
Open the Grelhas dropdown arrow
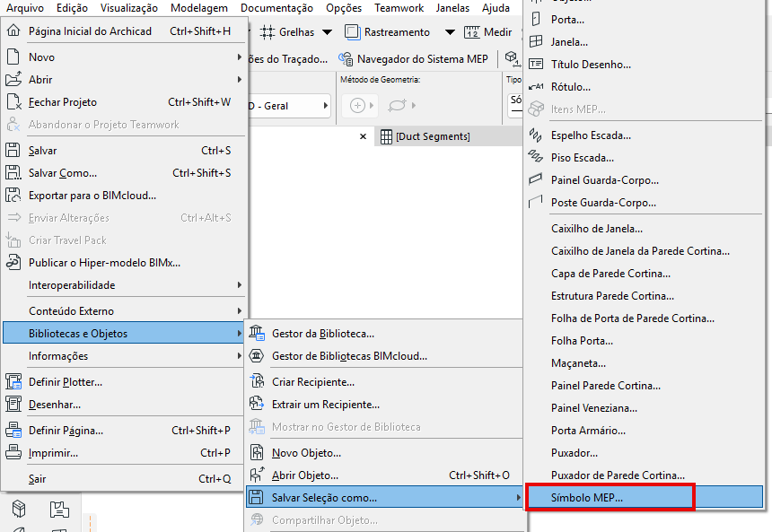point(327,32)
